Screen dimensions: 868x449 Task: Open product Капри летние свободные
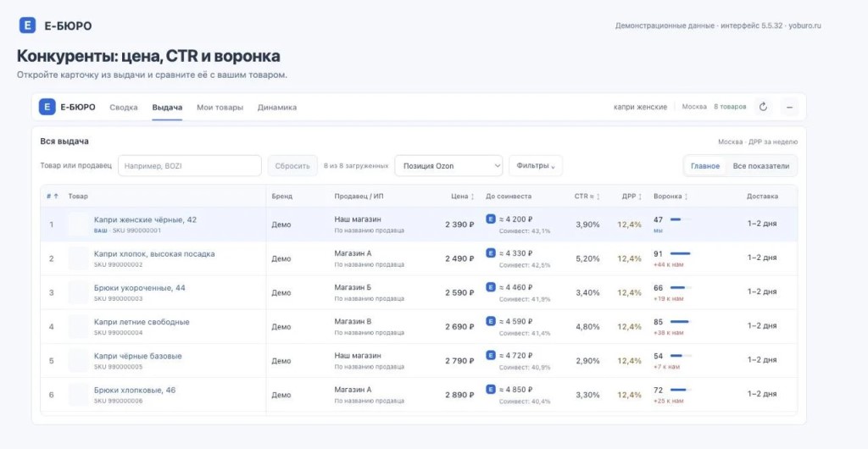(142, 322)
